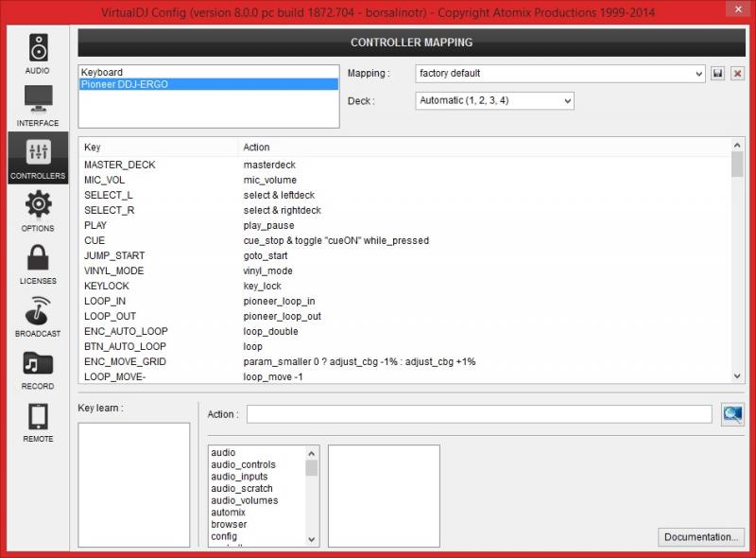Click the mapping list scrollbar thumb
This screenshot has width=756, height=558.
(x=737, y=165)
